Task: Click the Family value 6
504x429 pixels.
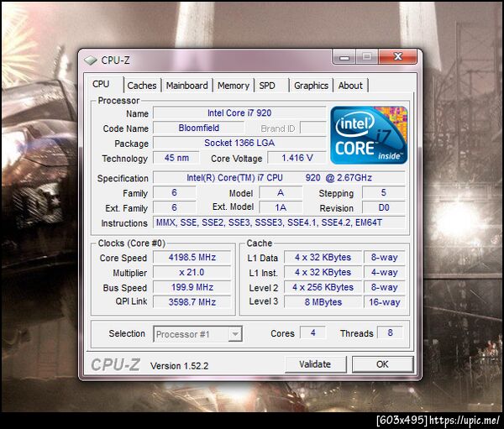Action: point(175,192)
